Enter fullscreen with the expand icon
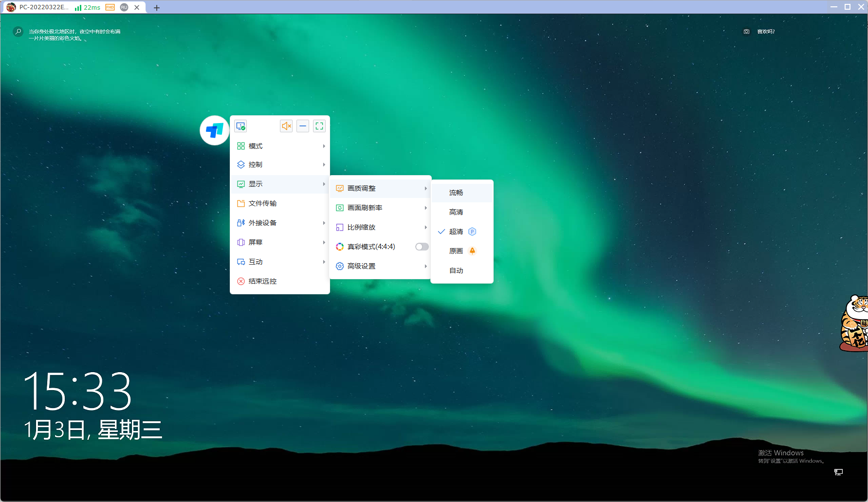 319,126
